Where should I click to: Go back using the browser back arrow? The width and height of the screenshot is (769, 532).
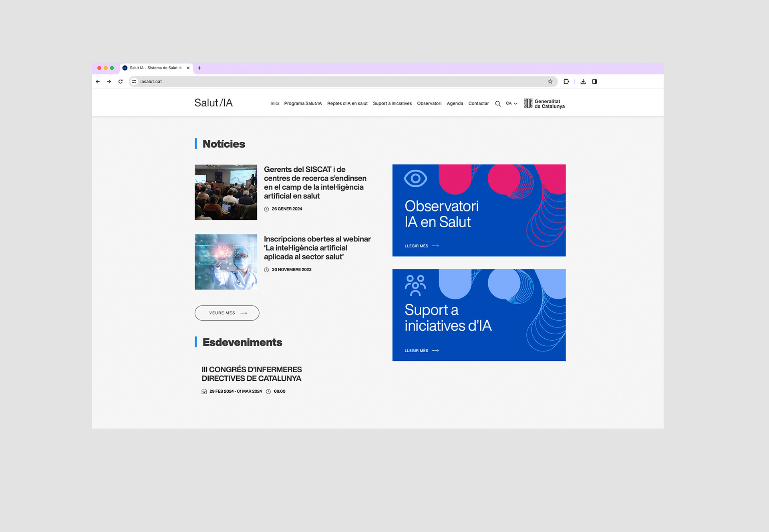pyautogui.click(x=98, y=82)
